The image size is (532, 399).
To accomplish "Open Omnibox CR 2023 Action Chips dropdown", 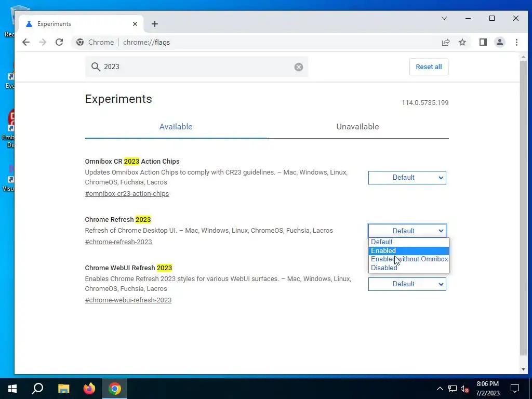I will pos(407,178).
